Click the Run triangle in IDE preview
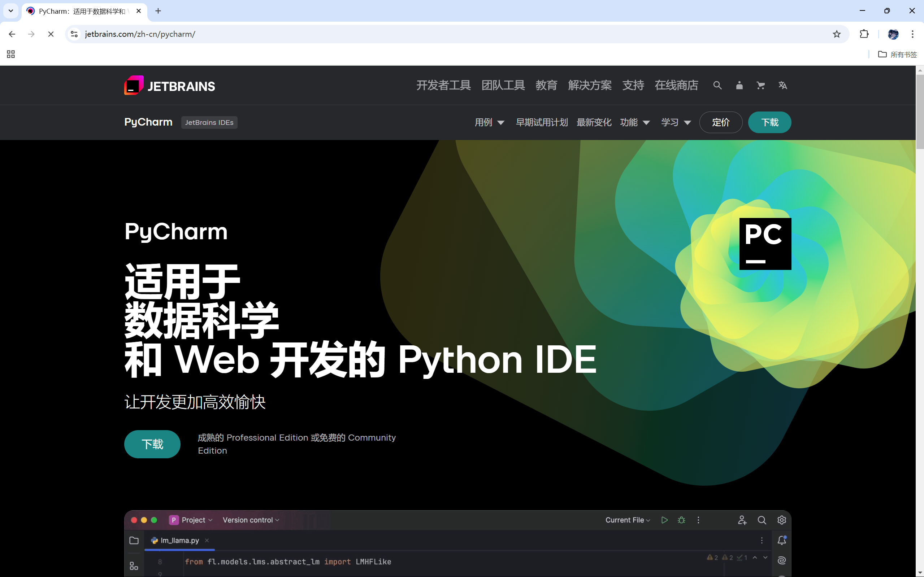The image size is (924, 577). point(664,520)
